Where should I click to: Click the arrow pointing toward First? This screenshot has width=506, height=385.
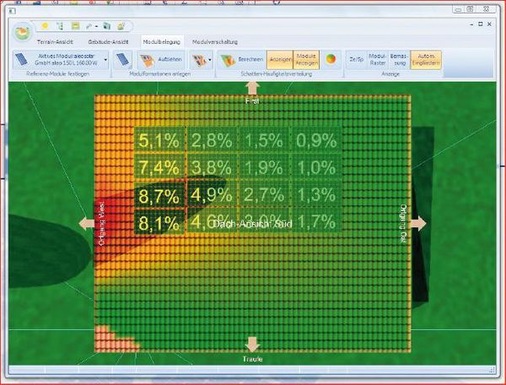pyautogui.click(x=252, y=89)
